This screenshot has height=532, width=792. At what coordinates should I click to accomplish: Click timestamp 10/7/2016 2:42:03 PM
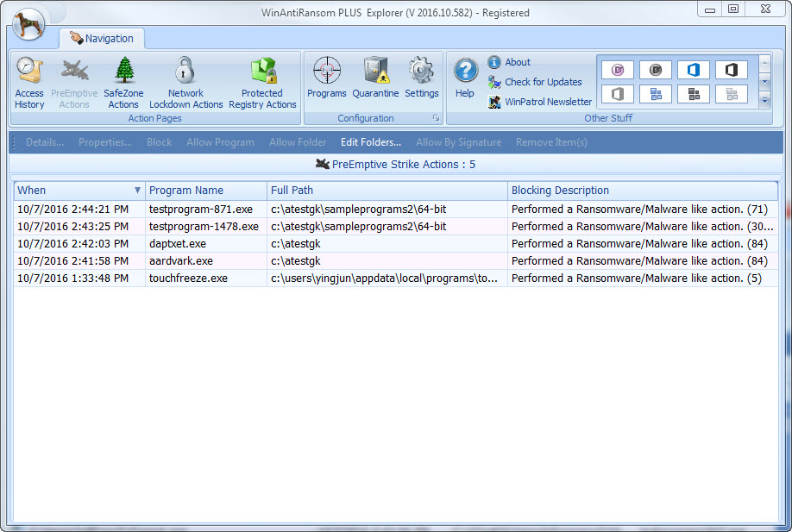coord(73,244)
